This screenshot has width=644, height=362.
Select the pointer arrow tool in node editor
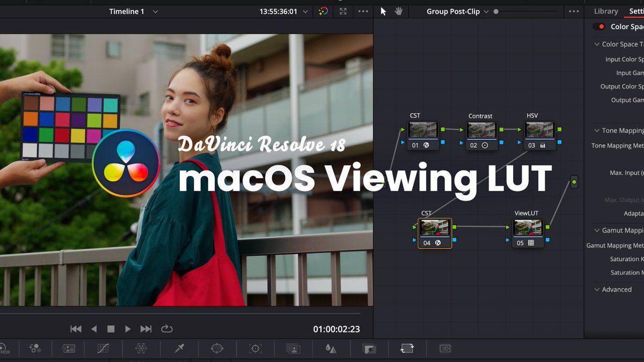tap(383, 11)
